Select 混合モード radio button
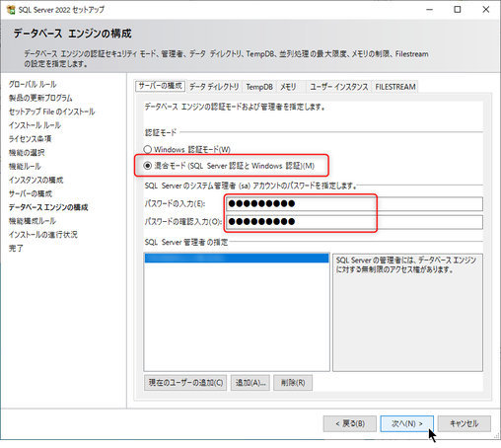This screenshot has width=501, height=448. [148, 166]
